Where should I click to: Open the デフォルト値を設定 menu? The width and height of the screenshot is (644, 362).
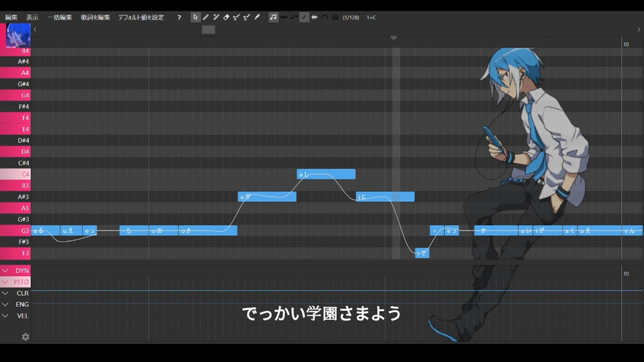141,17
